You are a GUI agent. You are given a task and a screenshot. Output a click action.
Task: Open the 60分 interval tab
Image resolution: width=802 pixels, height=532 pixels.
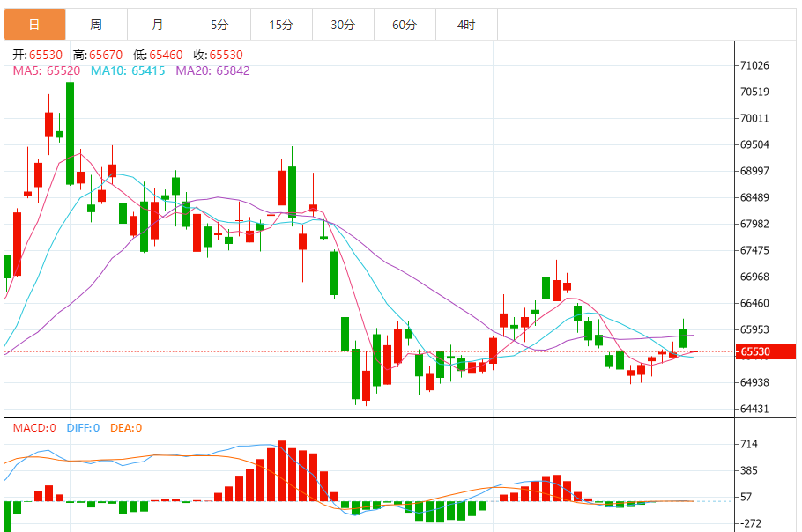[x=405, y=24]
